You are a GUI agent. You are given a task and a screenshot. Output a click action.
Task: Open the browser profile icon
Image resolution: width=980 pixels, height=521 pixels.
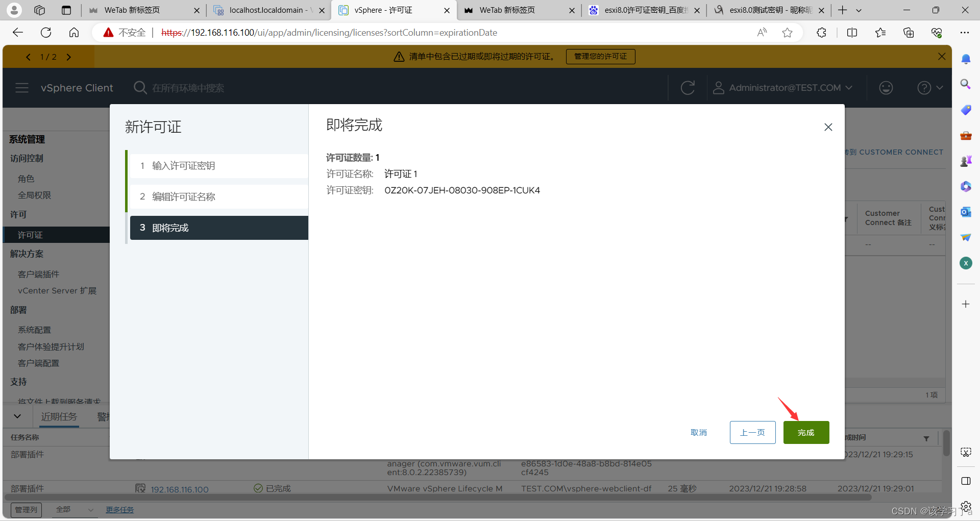coord(14,10)
